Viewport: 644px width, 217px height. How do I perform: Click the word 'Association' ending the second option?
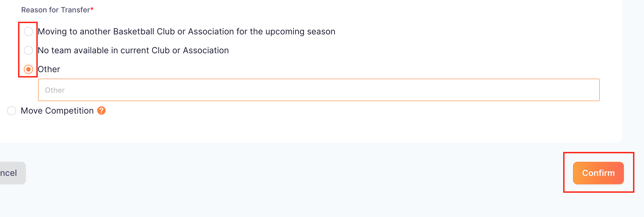(x=206, y=50)
